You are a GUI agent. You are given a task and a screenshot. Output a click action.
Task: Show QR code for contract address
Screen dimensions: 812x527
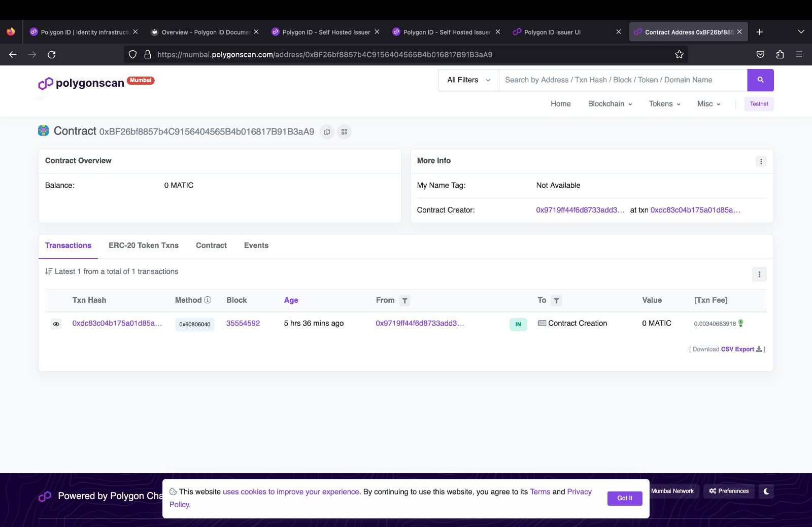point(344,132)
